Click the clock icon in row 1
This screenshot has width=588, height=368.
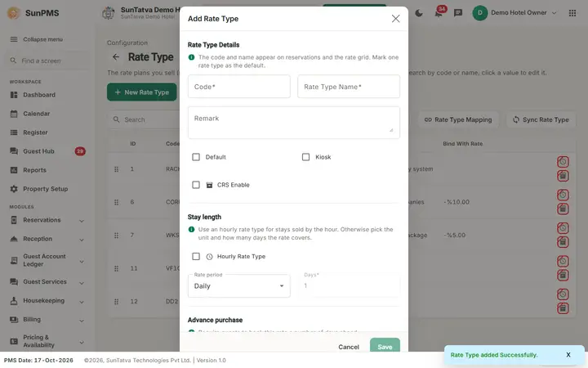click(563, 162)
